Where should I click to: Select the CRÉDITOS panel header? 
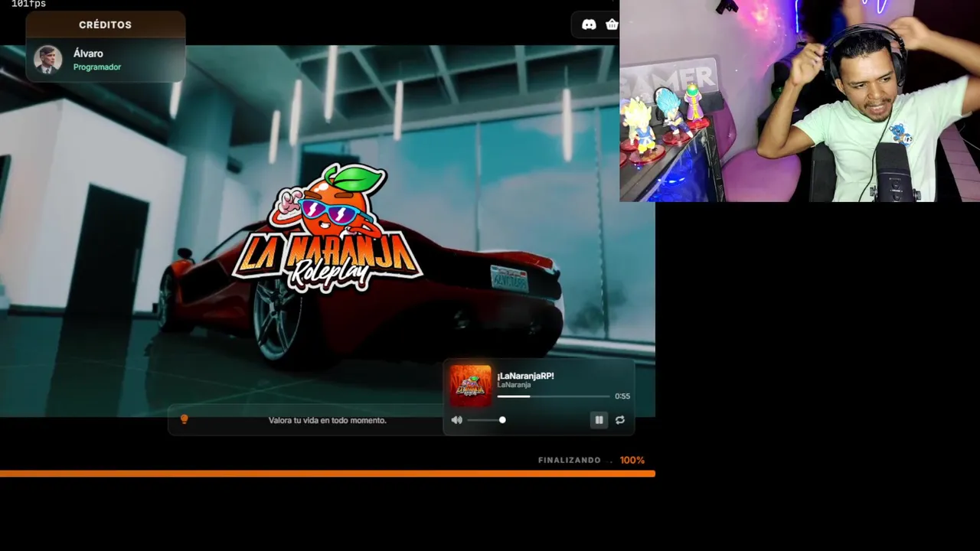click(106, 24)
